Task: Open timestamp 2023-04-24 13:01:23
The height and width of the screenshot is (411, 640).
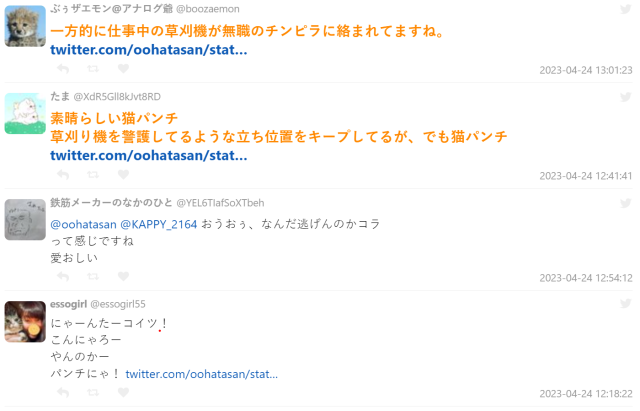Action: (x=586, y=70)
